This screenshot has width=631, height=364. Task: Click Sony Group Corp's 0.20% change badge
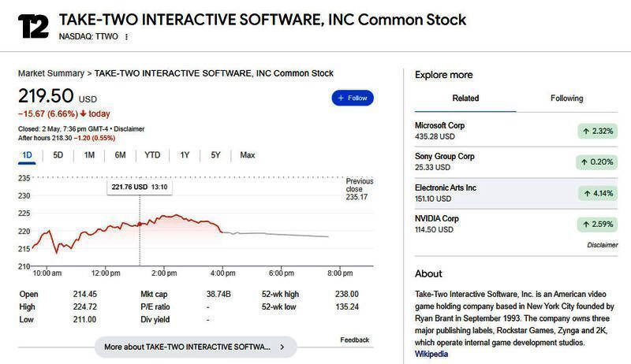coord(597,162)
